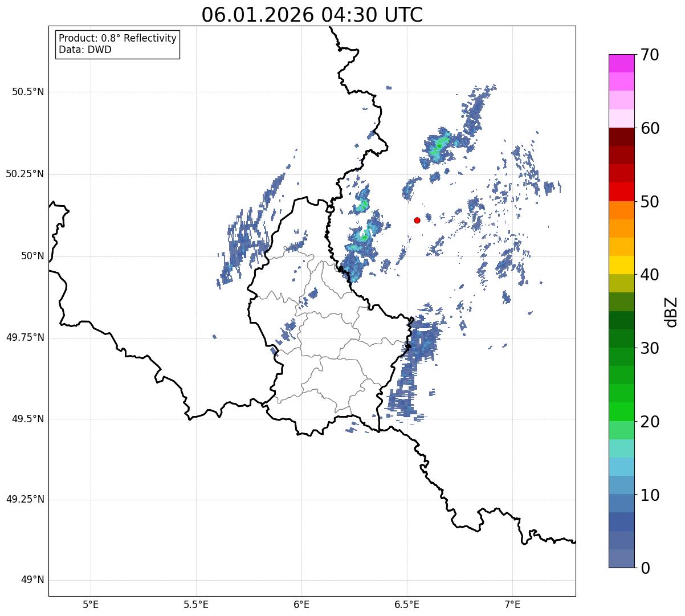Viewport: 685px width, 616px height.
Task: Click the 6.5°E longitude label
Action: pos(407,604)
